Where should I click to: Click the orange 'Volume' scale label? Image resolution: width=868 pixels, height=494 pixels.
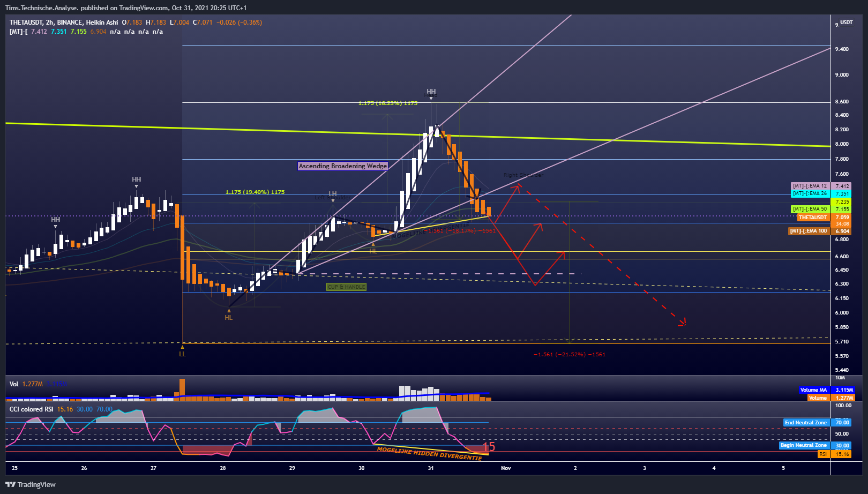click(x=818, y=398)
